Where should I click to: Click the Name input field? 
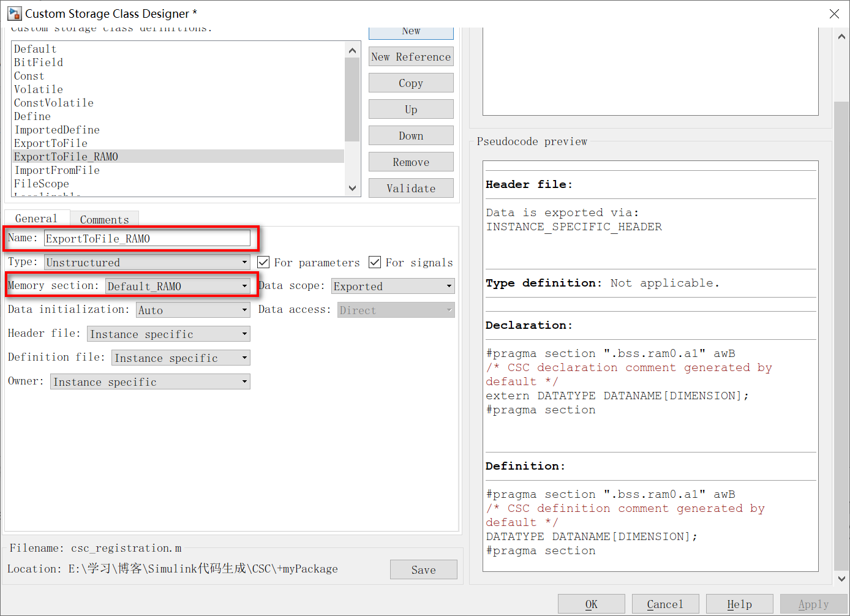tap(147, 238)
